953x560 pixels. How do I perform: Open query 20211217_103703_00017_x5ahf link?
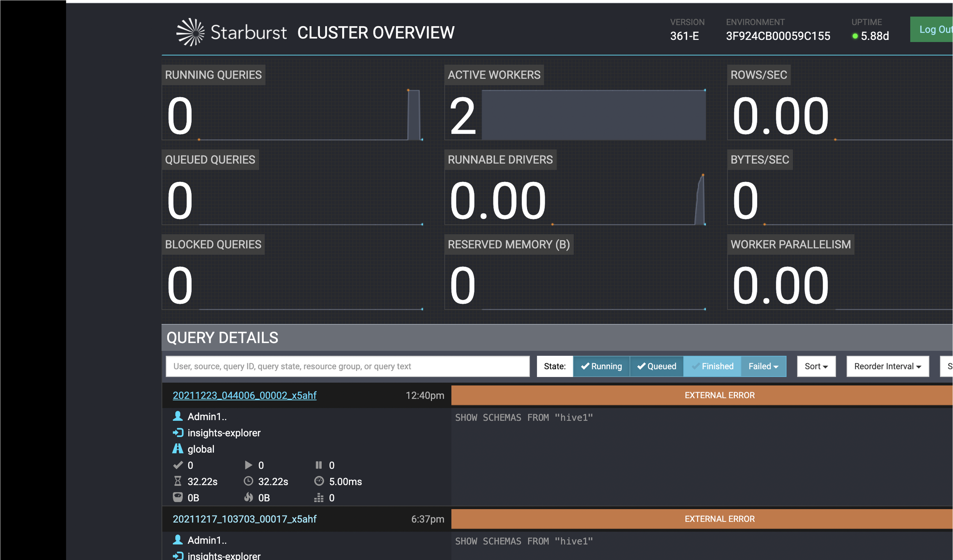(245, 519)
